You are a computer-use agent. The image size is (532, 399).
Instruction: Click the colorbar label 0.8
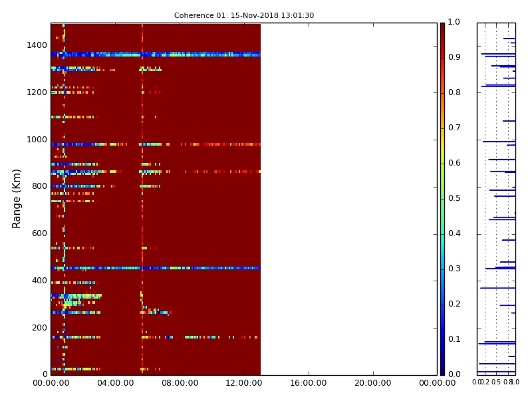454,92
